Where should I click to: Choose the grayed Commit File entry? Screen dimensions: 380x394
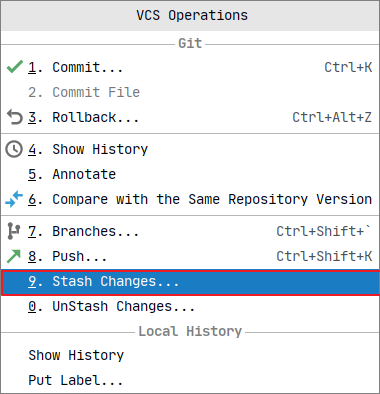tap(190, 92)
